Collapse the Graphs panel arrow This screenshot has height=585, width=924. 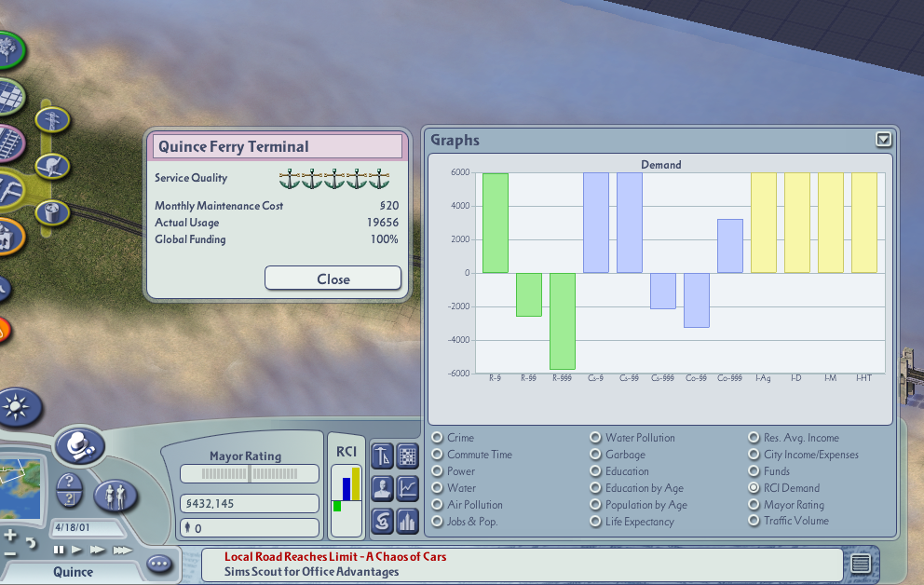[x=883, y=140]
